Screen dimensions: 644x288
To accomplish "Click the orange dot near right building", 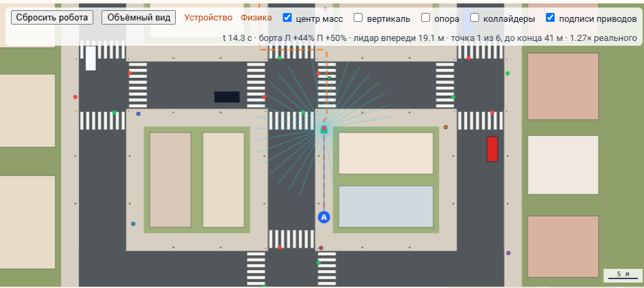I will coord(446,127).
